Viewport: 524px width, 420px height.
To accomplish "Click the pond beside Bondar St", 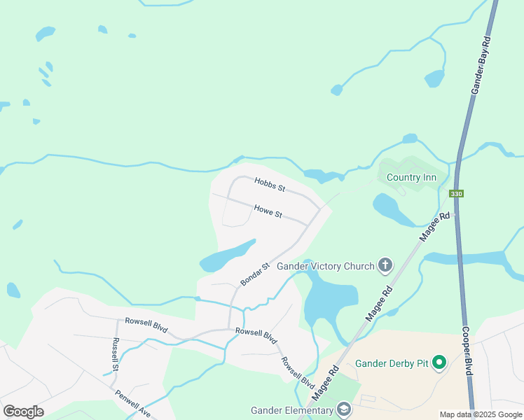I will point(227,256).
